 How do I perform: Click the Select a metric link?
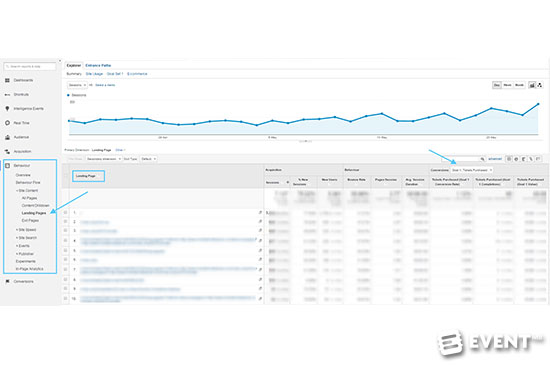(105, 85)
